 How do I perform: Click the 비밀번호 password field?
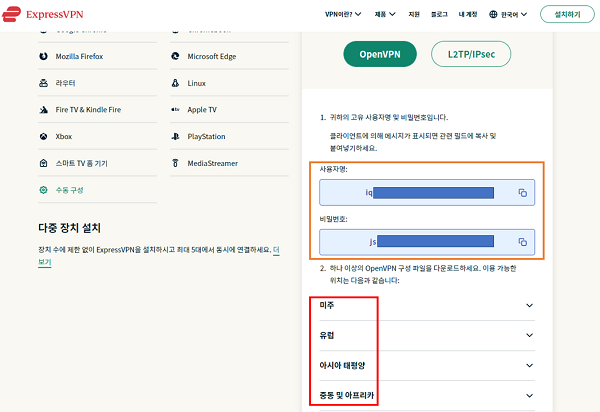427,242
